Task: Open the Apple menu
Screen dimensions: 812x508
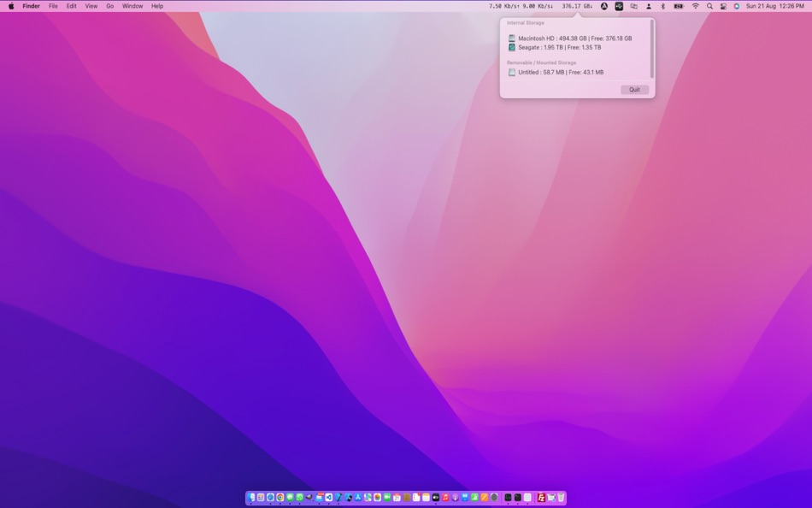Action: (x=11, y=6)
